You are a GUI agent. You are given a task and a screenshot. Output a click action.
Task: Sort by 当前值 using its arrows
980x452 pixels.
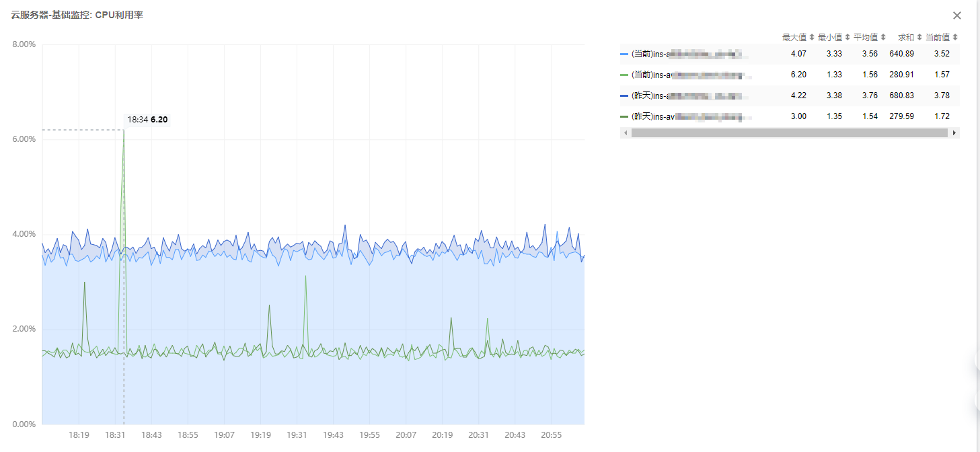point(955,38)
